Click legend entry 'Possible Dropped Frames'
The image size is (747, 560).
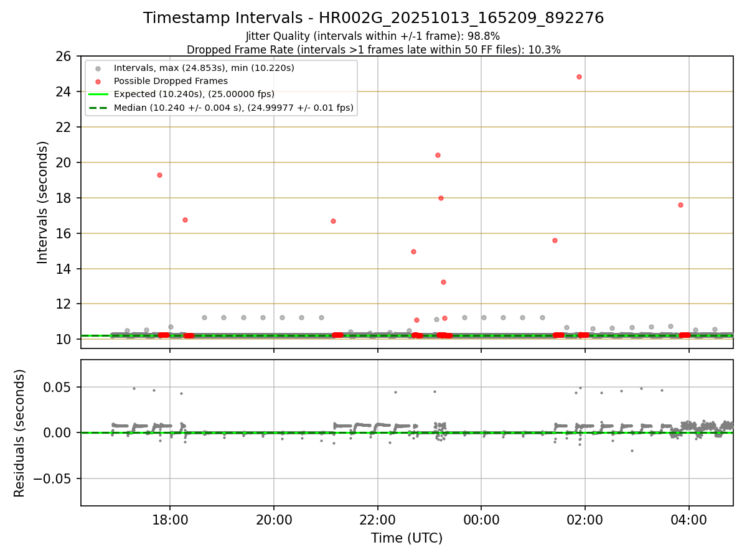[171, 81]
